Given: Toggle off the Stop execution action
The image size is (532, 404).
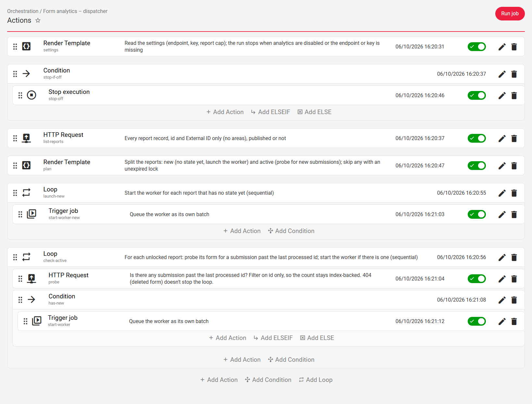Looking at the screenshot, I should pos(476,96).
